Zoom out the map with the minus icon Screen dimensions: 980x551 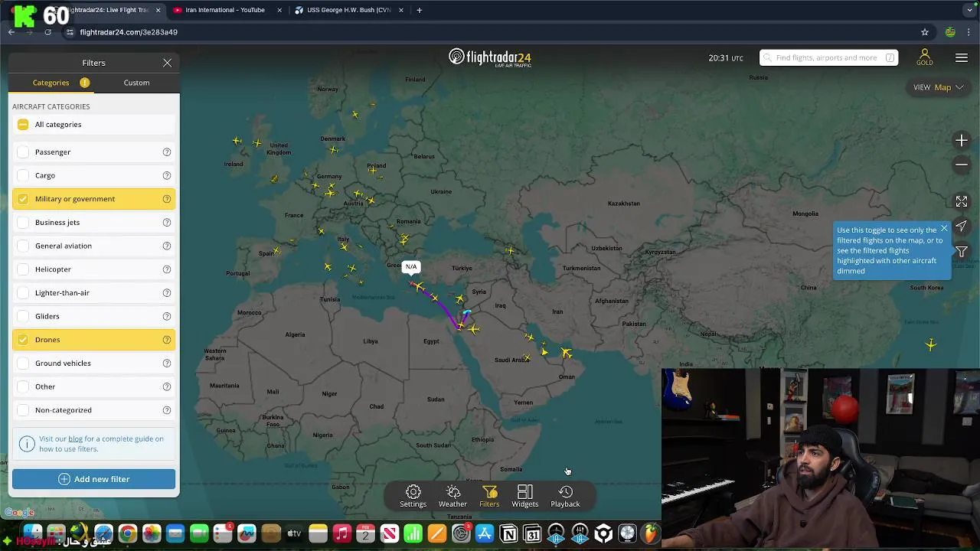coord(962,165)
